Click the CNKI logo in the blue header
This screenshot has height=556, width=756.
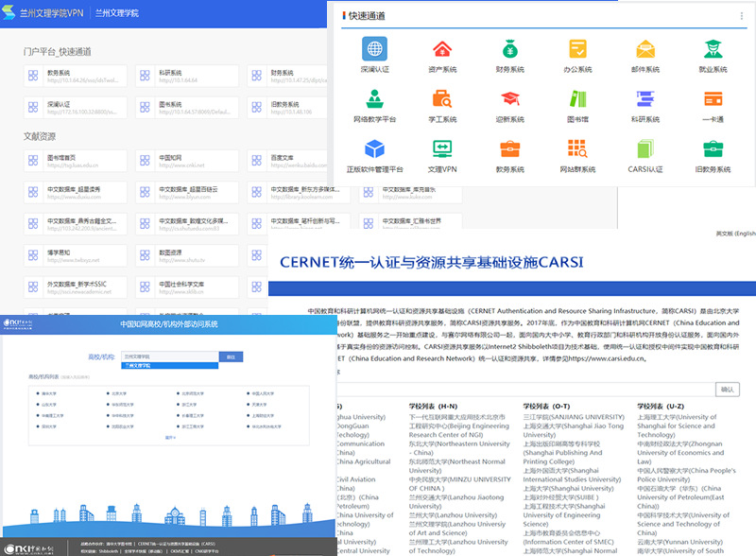click(18, 323)
